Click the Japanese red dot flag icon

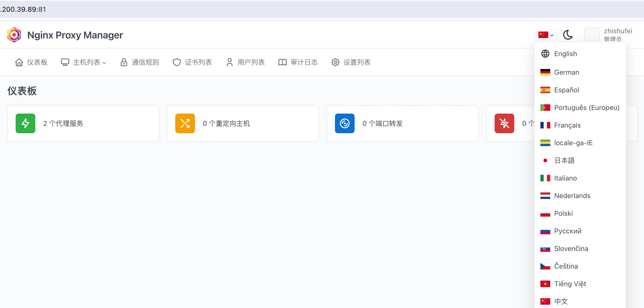pyautogui.click(x=545, y=161)
